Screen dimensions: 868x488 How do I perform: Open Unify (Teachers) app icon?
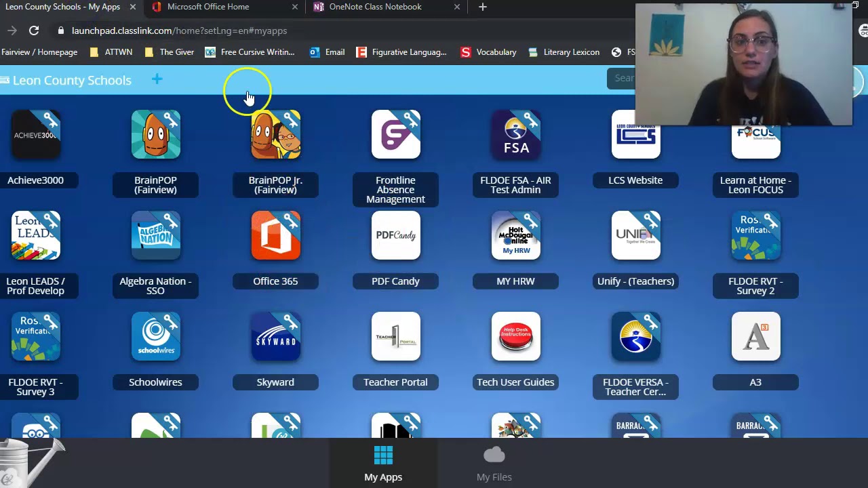[635, 235]
